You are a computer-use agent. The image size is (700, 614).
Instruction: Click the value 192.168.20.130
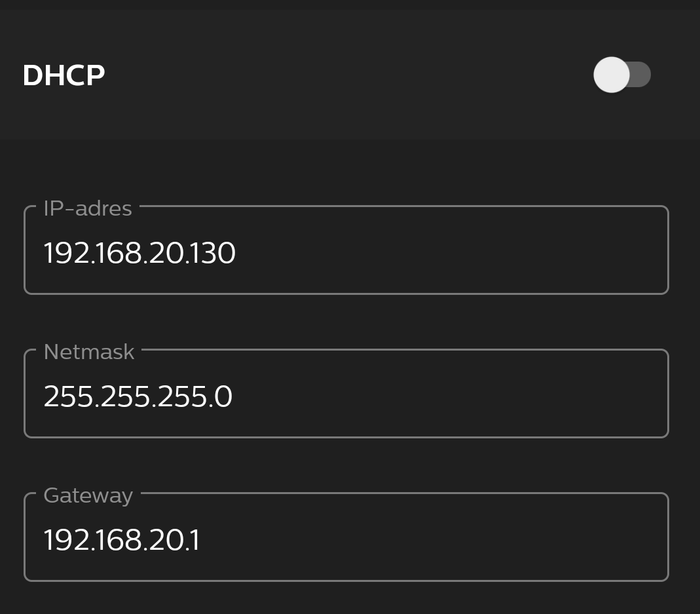(139, 252)
